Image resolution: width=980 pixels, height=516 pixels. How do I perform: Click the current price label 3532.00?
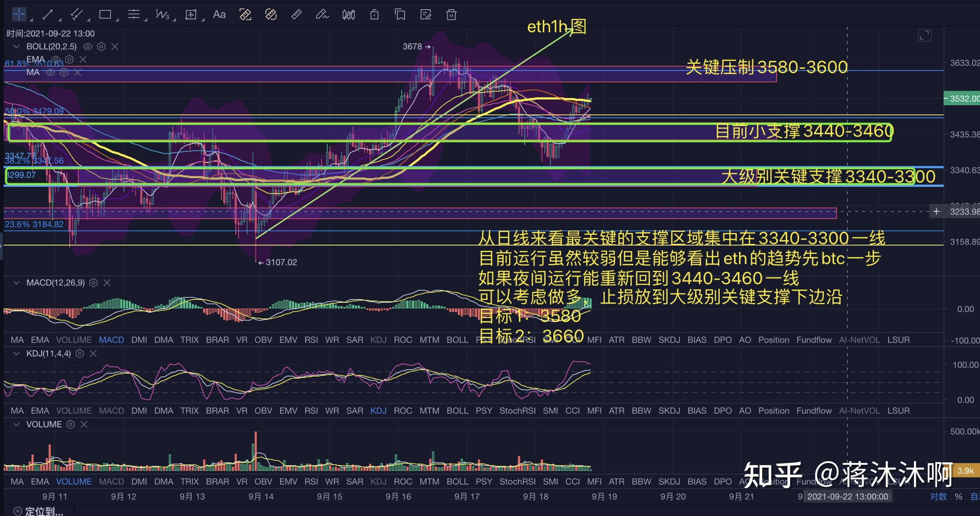pos(962,99)
